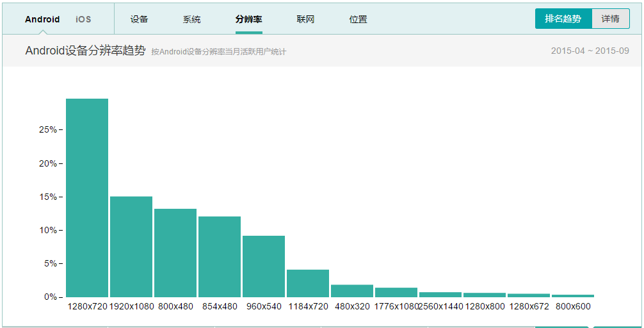This screenshot has height=328, width=644.
Task: Click the 480x320 chart bar
Action: [x=352, y=291]
